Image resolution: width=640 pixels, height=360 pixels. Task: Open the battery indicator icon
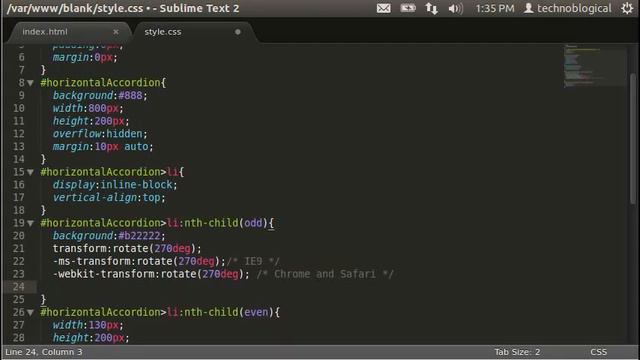tap(408, 8)
